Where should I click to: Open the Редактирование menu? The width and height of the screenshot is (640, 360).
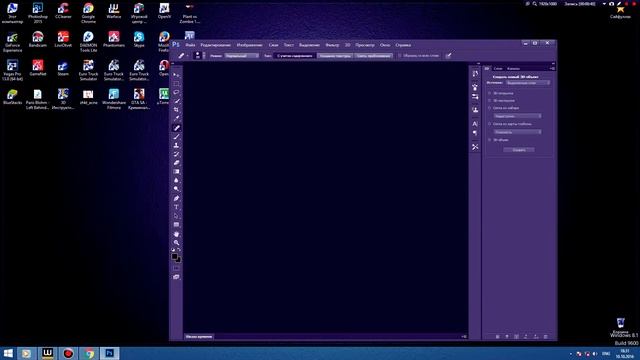point(216,45)
